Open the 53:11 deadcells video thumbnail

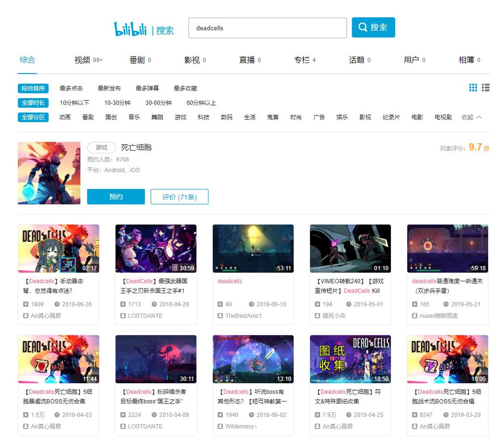(x=253, y=249)
